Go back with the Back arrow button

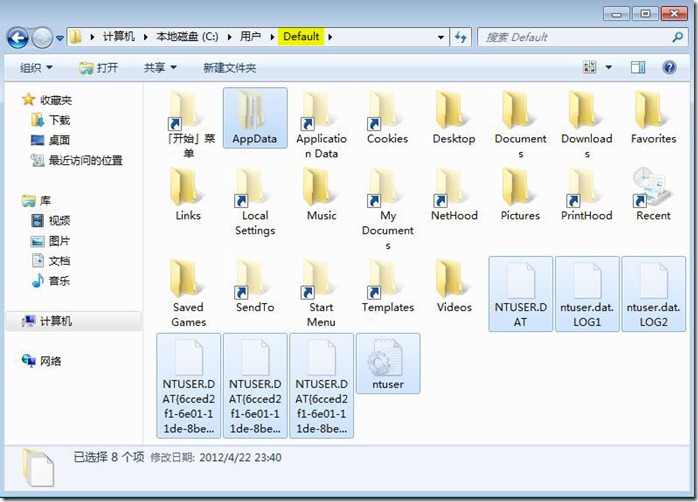(18, 38)
